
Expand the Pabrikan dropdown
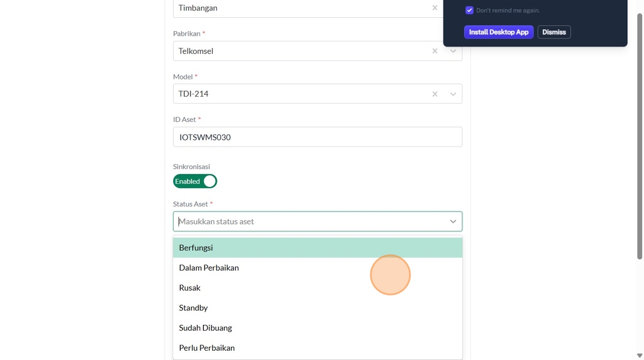click(453, 51)
